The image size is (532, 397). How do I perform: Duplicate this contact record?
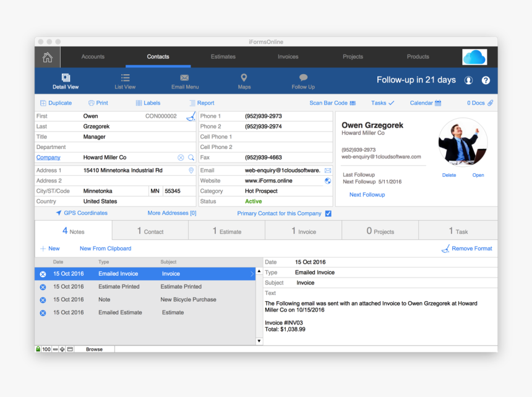click(x=56, y=103)
